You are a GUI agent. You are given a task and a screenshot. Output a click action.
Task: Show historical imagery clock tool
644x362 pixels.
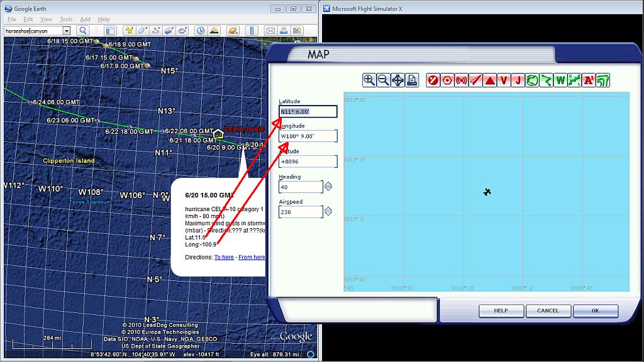201,31
